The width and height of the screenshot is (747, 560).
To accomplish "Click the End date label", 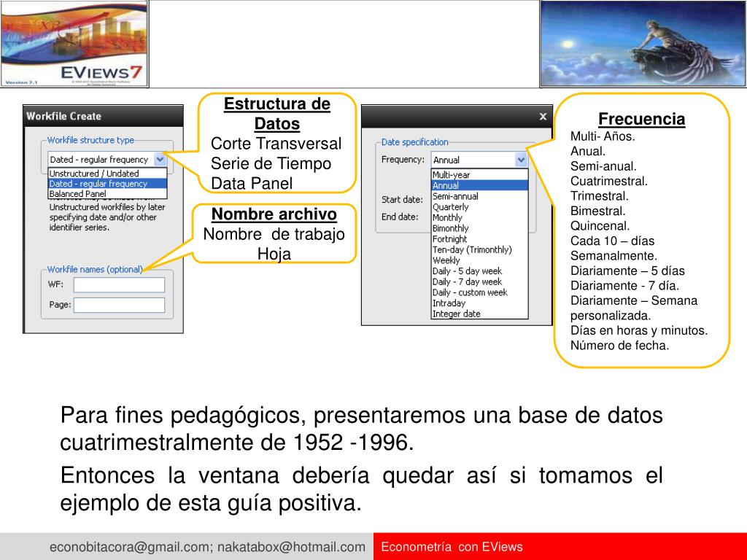I will pyautogui.click(x=400, y=217).
